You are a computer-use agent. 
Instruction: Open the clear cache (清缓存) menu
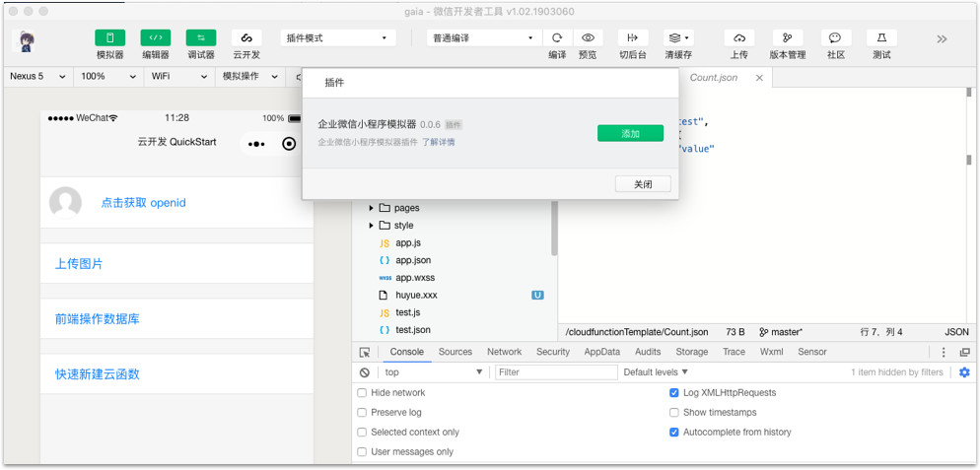[x=678, y=37]
